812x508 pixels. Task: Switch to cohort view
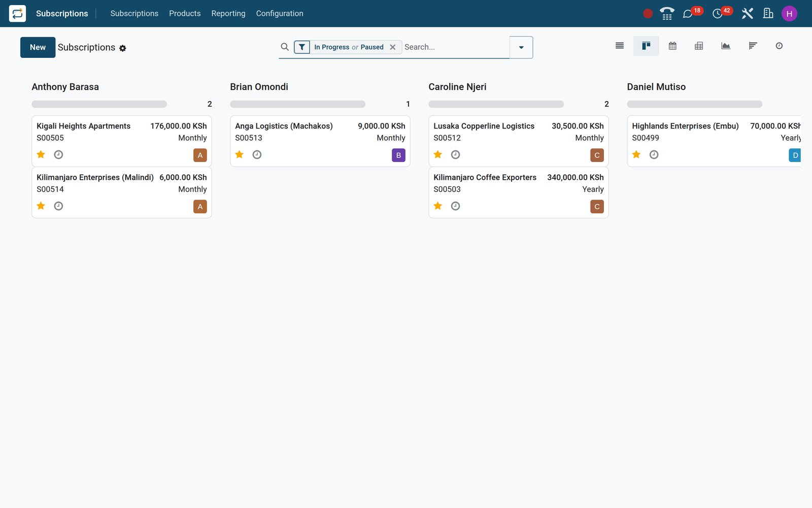pos(753,46)
